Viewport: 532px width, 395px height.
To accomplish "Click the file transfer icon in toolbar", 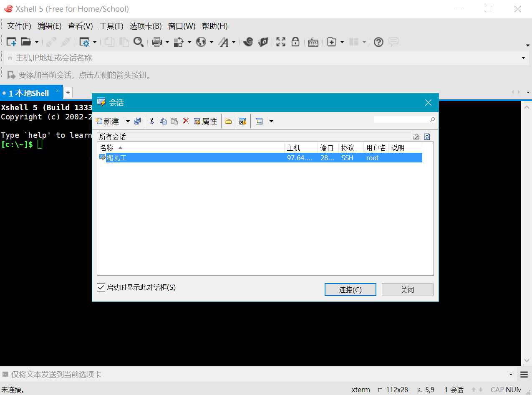I will click(x=179, y=42).
